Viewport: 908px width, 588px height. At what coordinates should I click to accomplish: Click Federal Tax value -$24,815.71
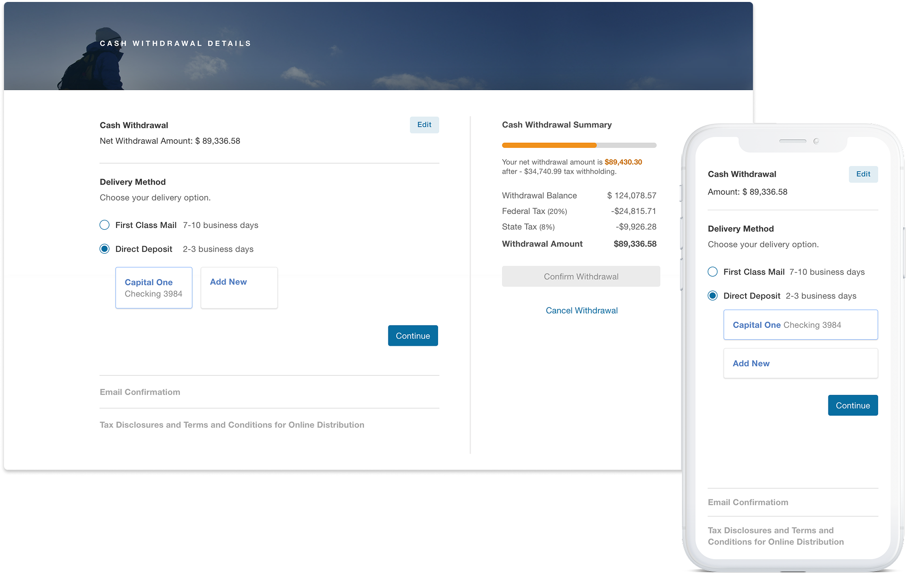point(634,211)
